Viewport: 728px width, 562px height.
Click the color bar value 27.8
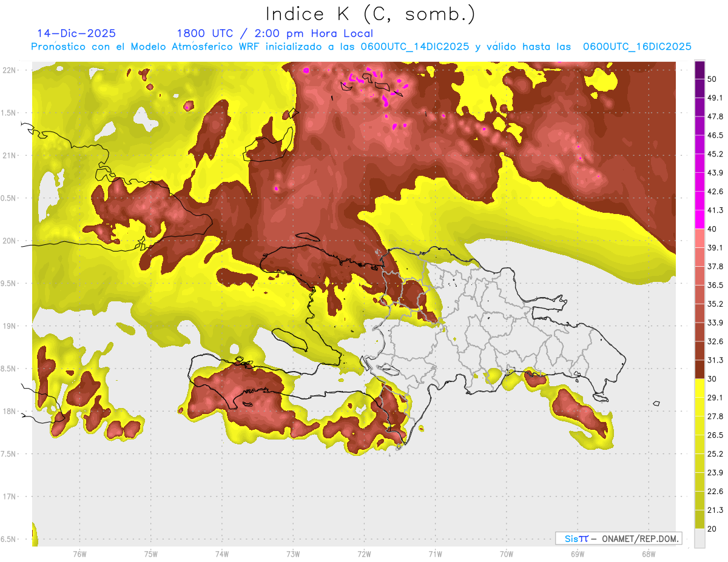coord(715,416)
